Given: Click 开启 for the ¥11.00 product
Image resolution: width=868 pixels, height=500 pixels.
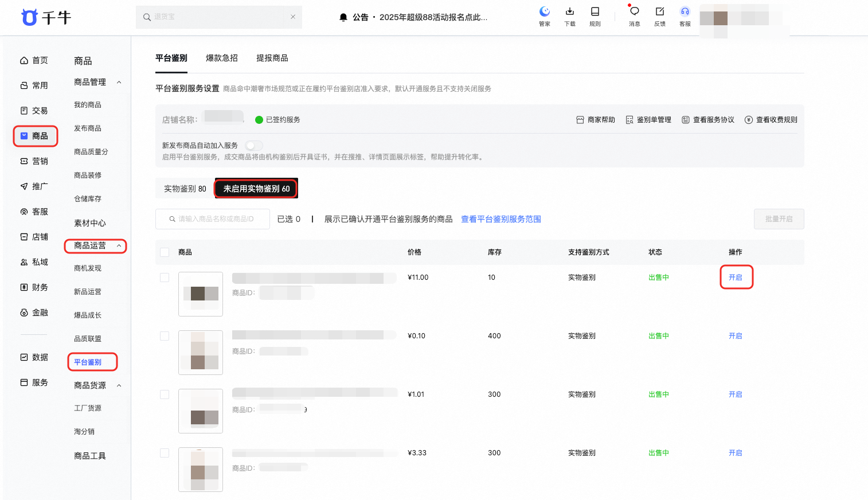Looking at the screenshot, I should 736,278.
